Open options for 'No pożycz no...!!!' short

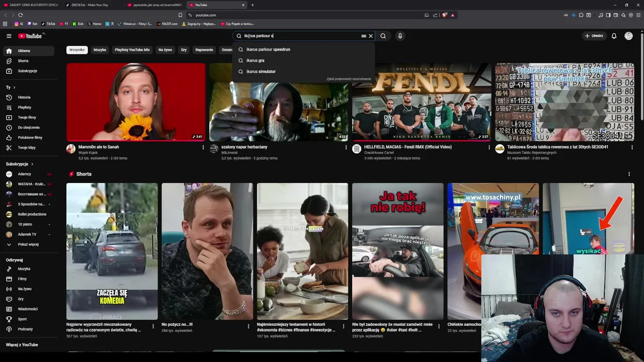point(248,326)
